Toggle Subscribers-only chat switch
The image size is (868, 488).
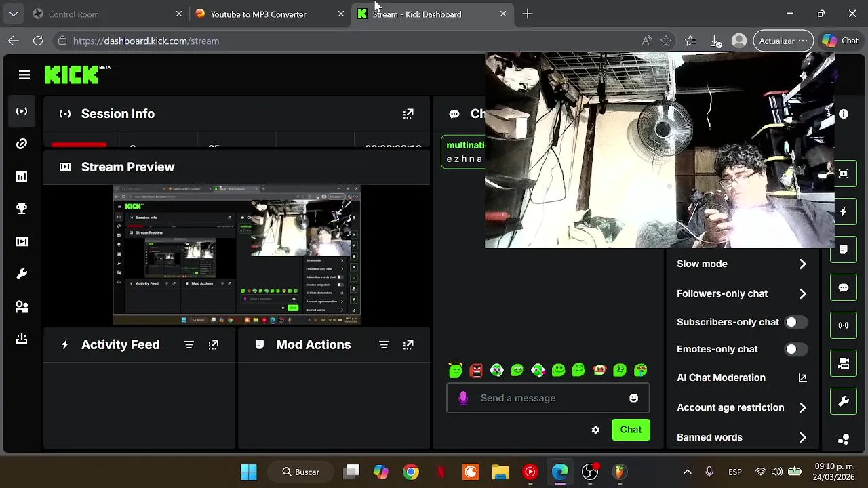point(795,322)
